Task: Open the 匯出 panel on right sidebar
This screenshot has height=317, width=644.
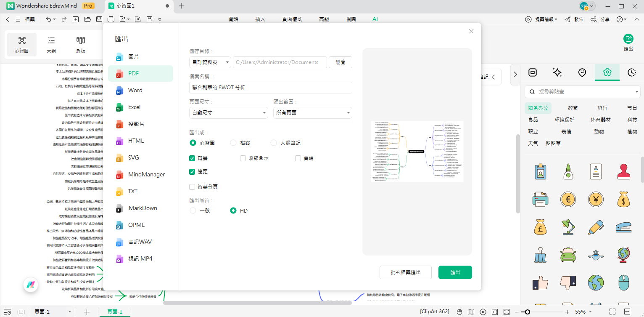Action: click(x=628, y=41)
